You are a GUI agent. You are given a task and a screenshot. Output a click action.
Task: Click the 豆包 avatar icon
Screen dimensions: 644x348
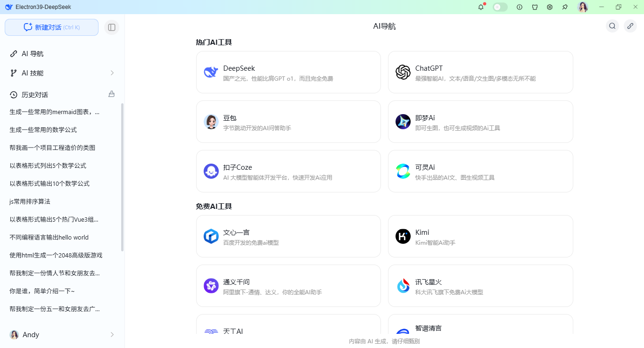coord(211,122)
